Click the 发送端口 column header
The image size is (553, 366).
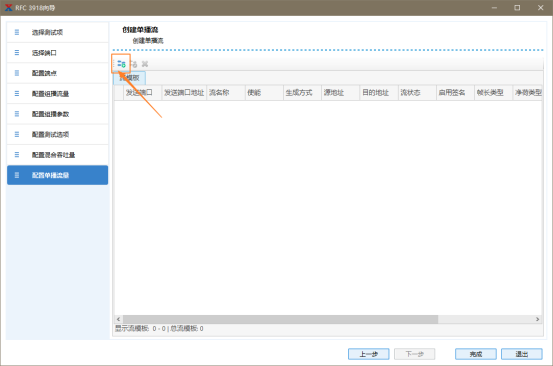click(x=142, y=93)
